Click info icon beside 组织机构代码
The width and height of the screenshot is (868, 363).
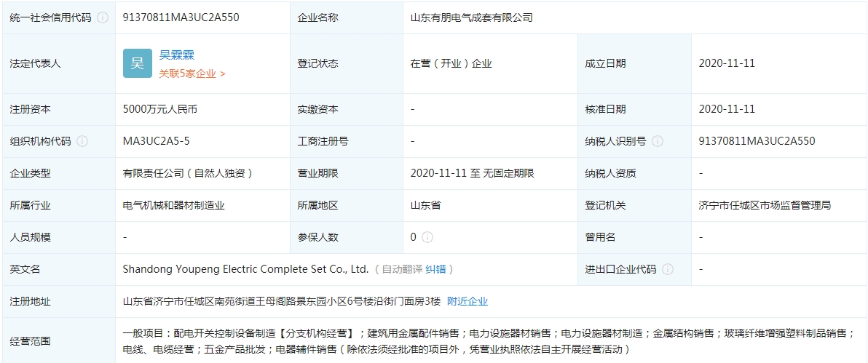82,141
